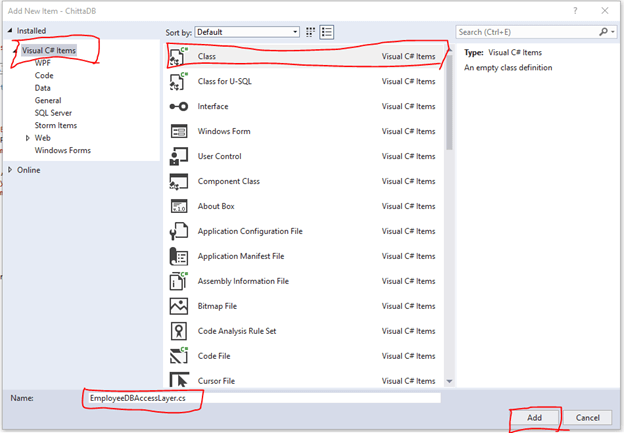The width and height of the screenshot is (624, 433).
Task: Expand the Online section
Action: (10, 170)
